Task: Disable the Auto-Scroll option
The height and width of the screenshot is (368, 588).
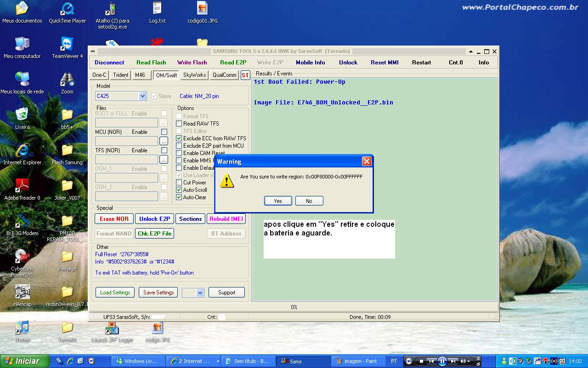Action: pos(179,190)
